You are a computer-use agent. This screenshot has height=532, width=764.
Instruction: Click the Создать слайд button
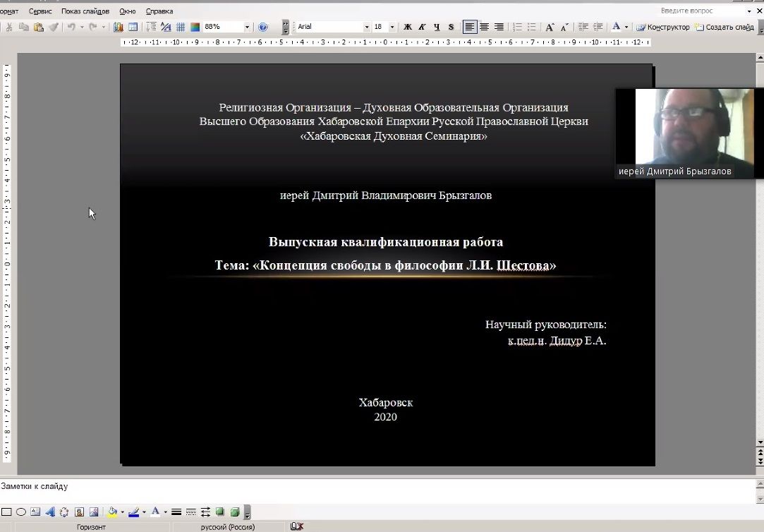tap(724, 27)
